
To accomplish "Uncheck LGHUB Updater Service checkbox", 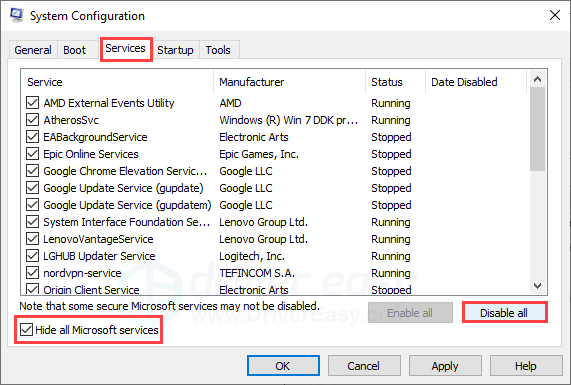I will [x=32, y=256].
